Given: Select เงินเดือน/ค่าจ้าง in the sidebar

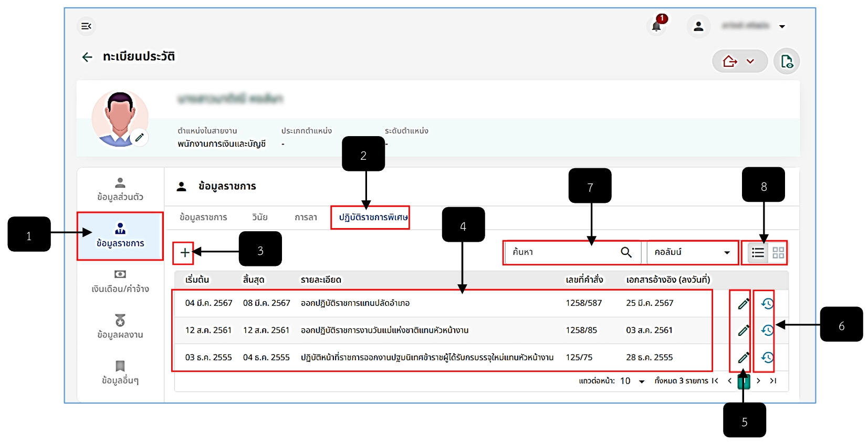Looking at the screenshot, I should (x=120, y=282).
